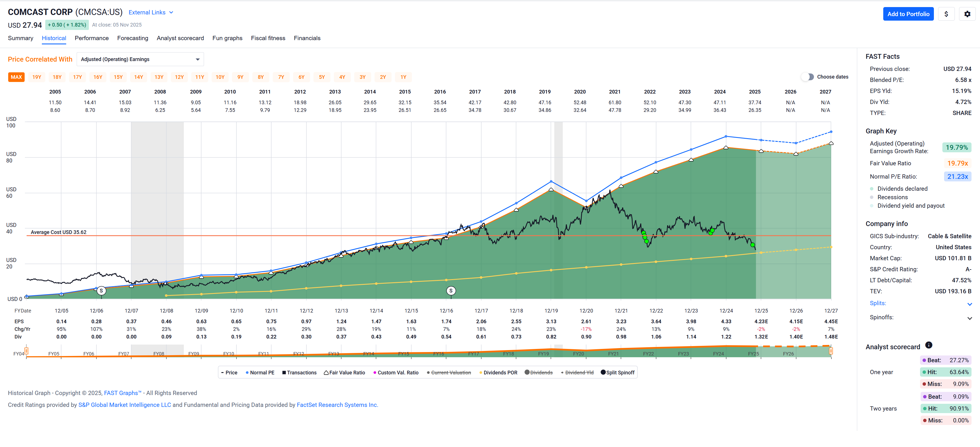Click the Analyst scorecard info icon
Image resolution: width=980 pixels, height=447 pixels.
pyautogui.click(x=929, y=345)
